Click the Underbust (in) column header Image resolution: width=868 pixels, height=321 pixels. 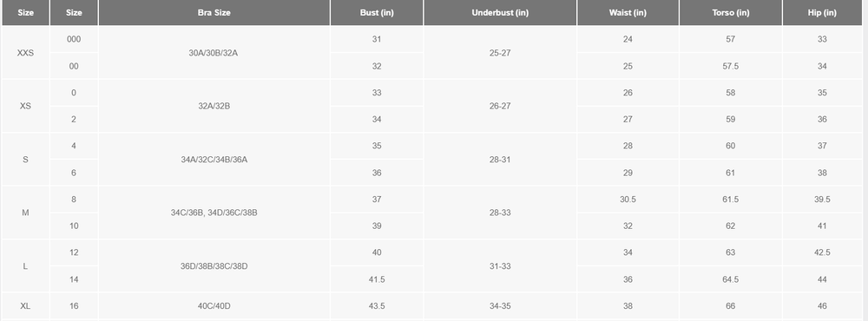click(500, 13)
